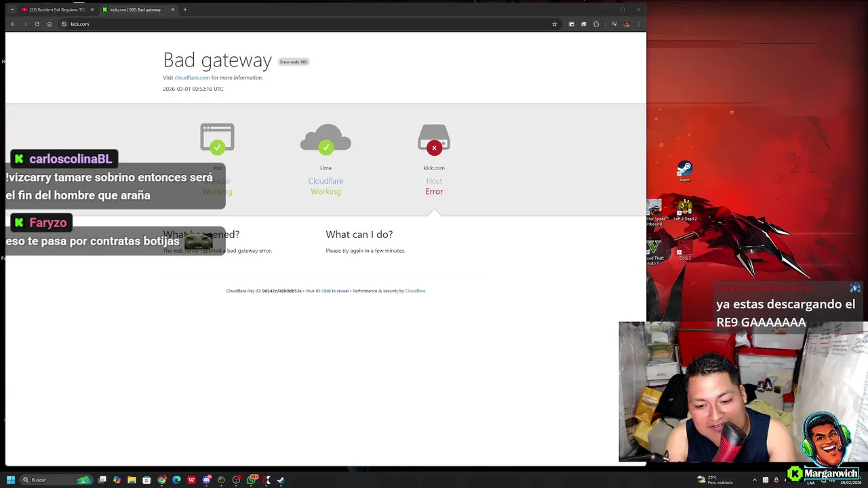The image size is (868, 488).
Task: Open the Windows Start menu
Action: pos(11,480)
